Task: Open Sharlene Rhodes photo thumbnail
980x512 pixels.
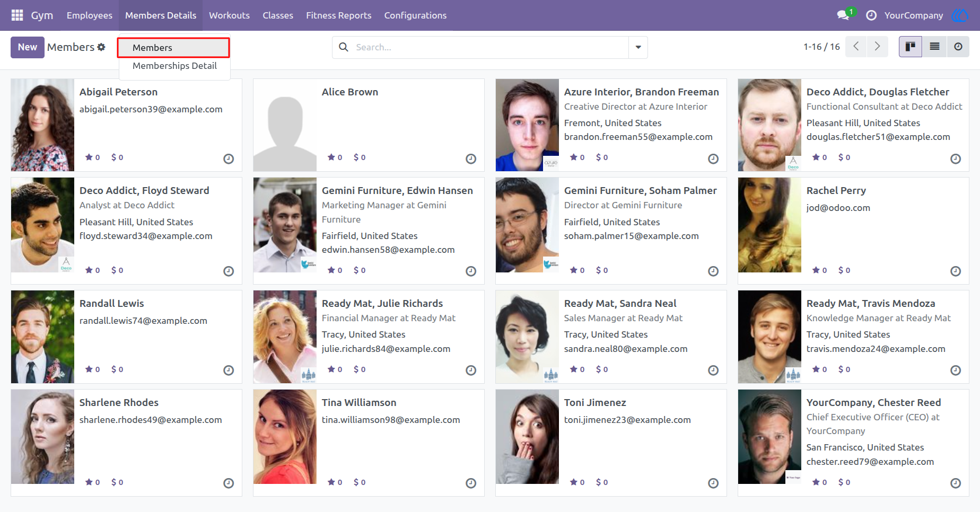Action: point(42,437)
